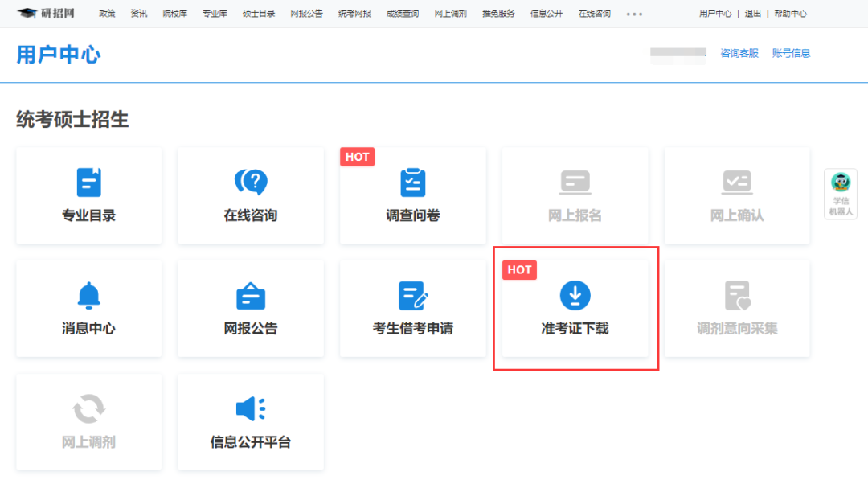The height and width of the screenshot is (484, 868).
Task: Open the 学信机器人 robot assistant
Action: pos(841,194)
